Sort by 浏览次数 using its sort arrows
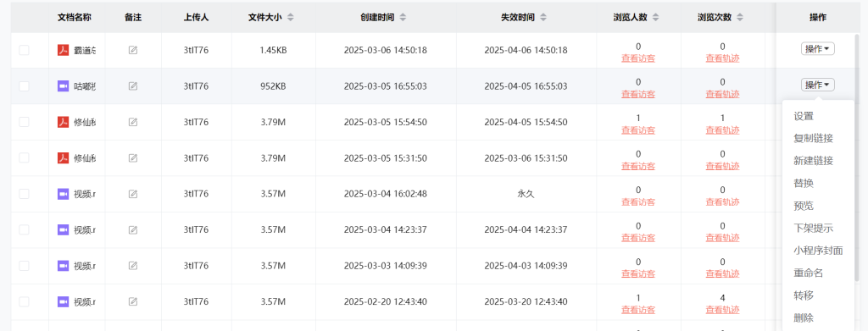 [x=740, y=18]
